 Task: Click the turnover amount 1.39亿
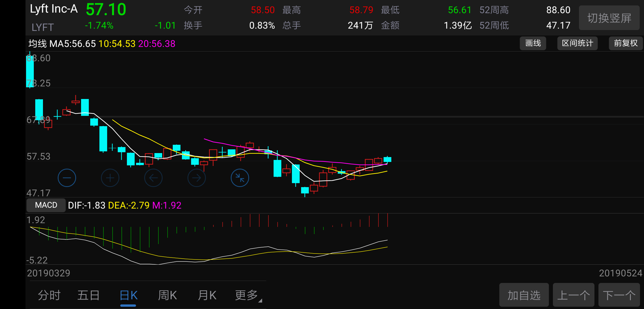[458, 25]
